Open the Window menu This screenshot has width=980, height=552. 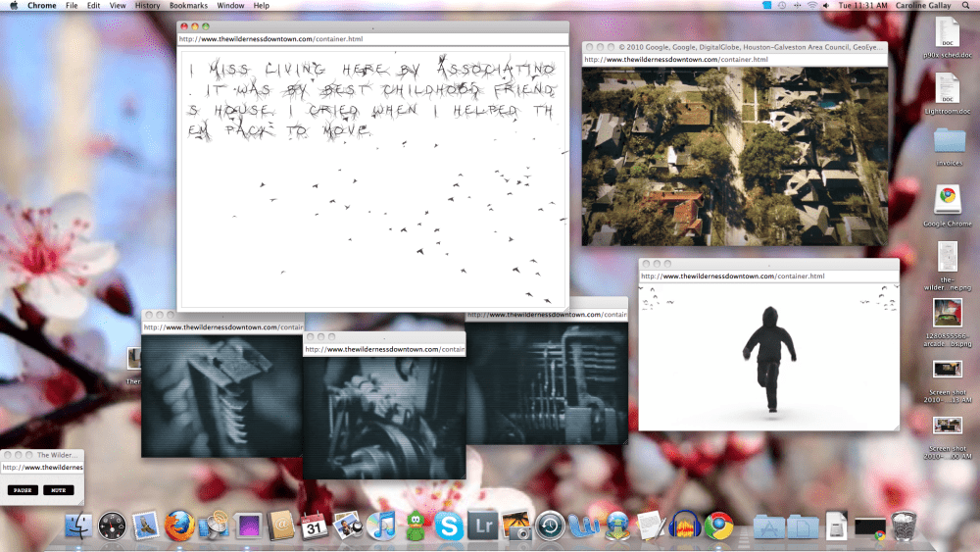pyautogui.click(x=230, y=6)
